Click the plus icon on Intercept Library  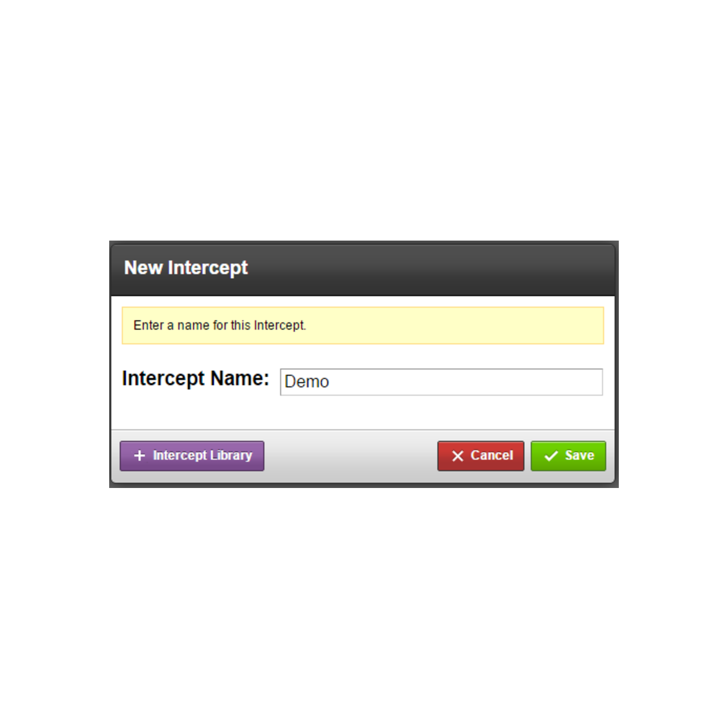pos(139,456)
